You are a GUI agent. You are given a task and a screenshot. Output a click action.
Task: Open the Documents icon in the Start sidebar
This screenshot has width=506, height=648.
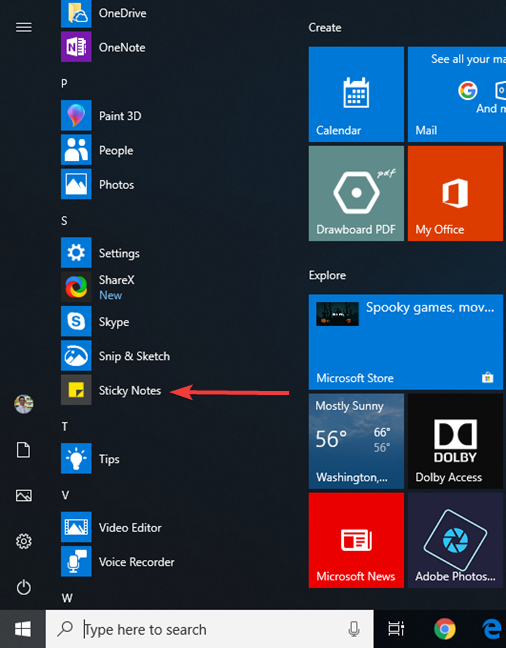click(x=24, y=450)
